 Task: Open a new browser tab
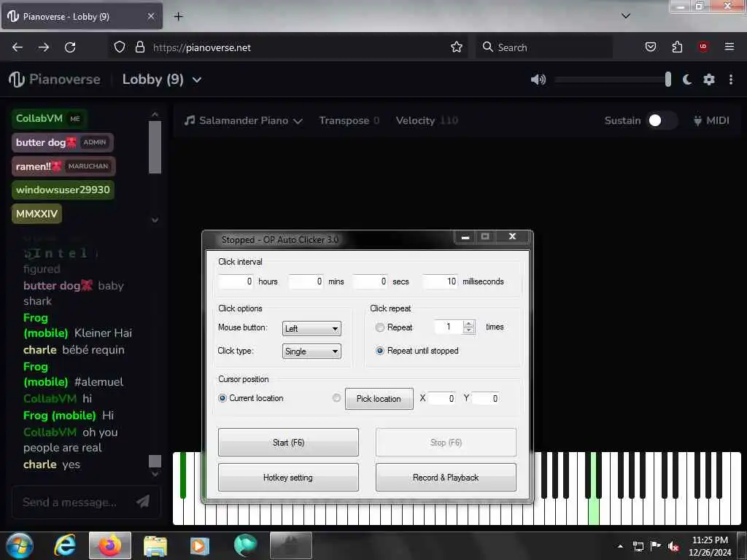pos(178,17)
